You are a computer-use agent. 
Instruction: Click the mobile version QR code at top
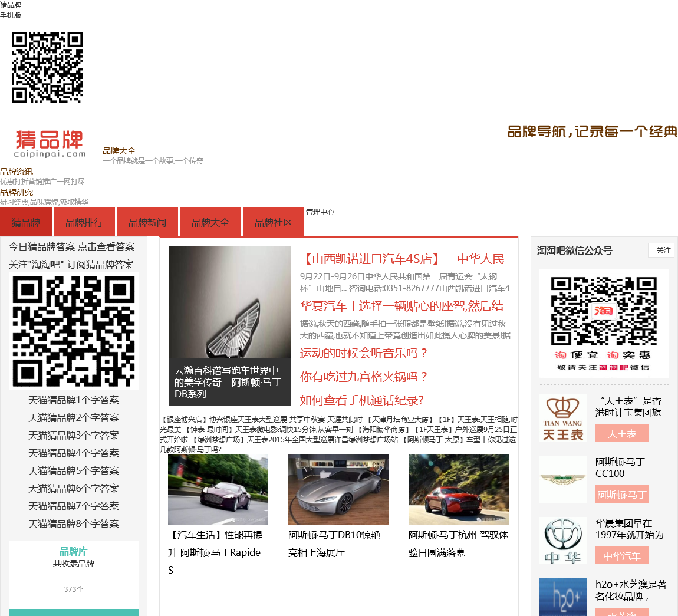point(47,67)
